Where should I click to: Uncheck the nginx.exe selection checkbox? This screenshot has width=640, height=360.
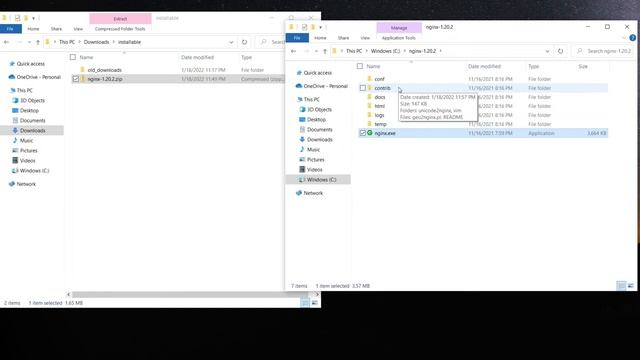(x=362, y=133)
